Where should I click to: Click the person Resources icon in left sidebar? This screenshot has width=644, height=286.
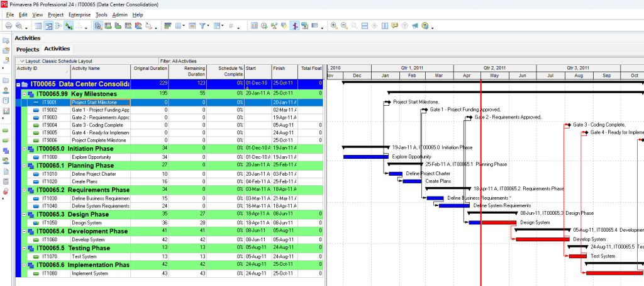pyautogui.click(x=6, y=91)
